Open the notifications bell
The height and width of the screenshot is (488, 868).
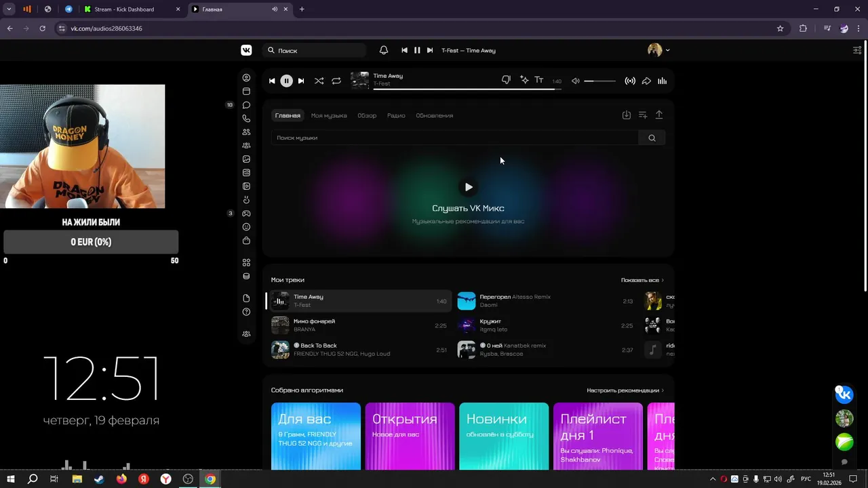384,50
